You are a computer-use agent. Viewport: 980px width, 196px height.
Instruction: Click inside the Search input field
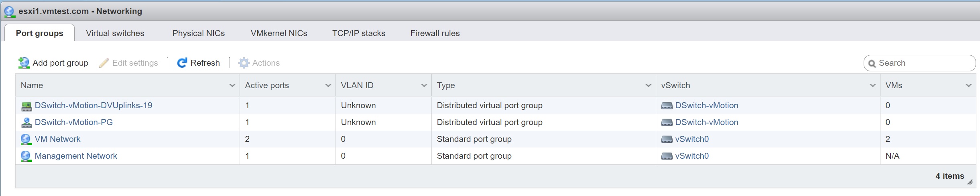(923, 63)
